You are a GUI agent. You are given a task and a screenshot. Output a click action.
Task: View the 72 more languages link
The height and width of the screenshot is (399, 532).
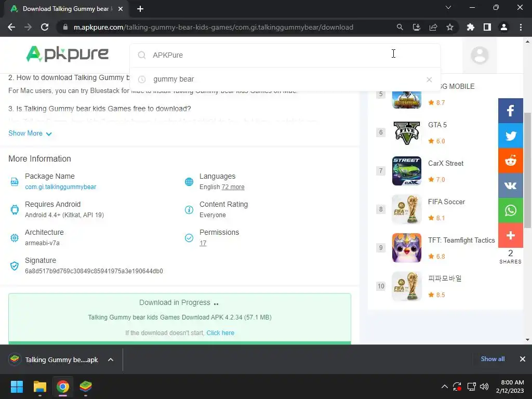tap(233, 187)
